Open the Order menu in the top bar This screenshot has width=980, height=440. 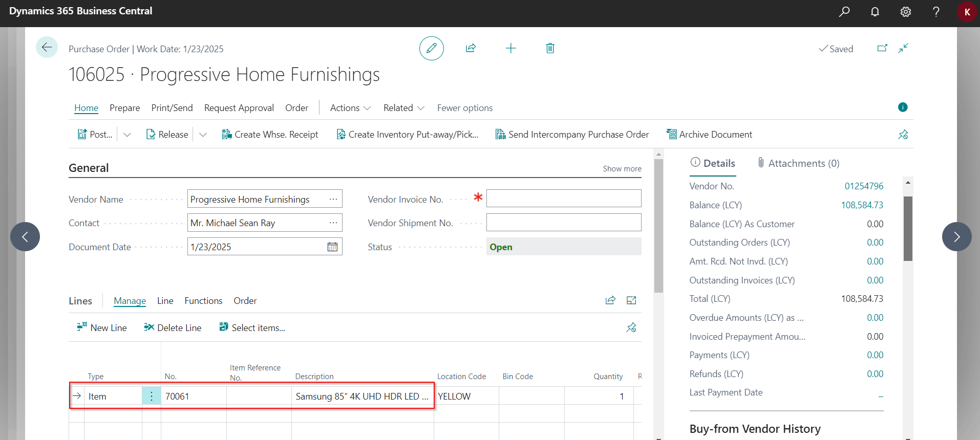tap(297, 108)
